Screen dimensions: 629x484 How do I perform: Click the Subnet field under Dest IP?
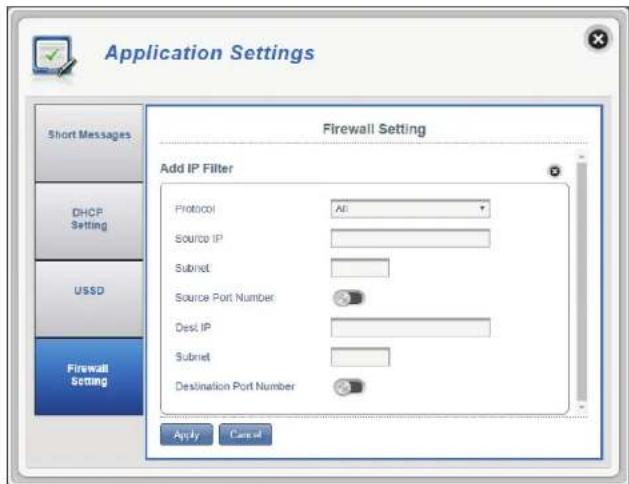click(x=360, y=357)
